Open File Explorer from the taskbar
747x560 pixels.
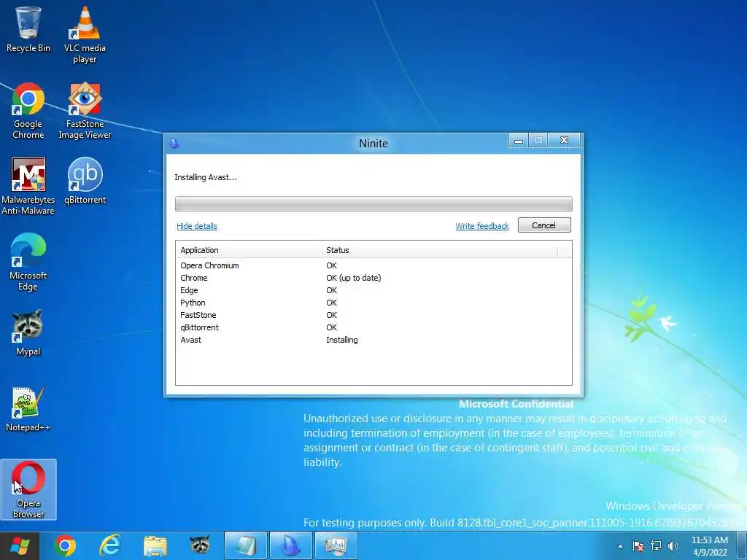pyautogui.click(x=155, y=545)
